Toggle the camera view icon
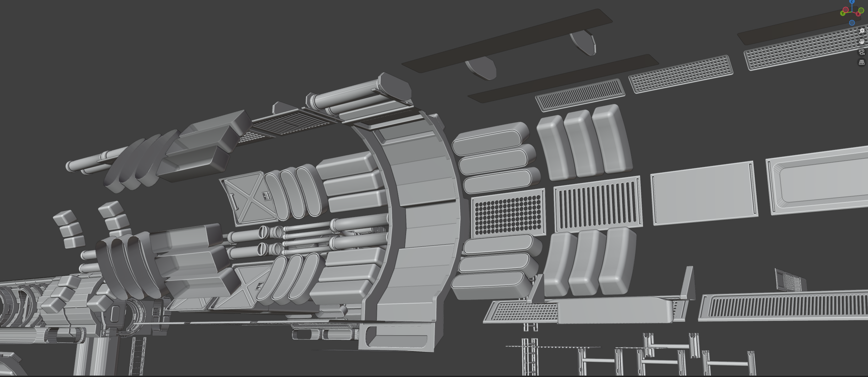868x377 pixels. (862, 52)
